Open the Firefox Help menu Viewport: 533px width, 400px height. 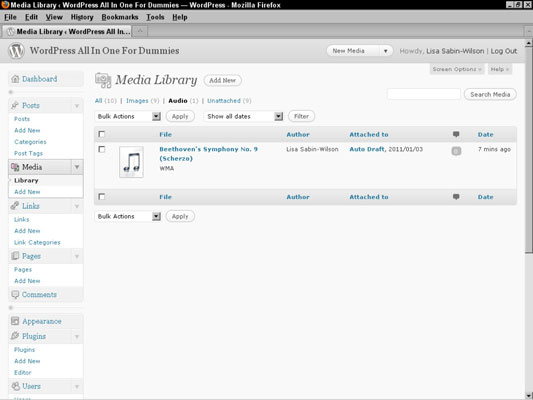179,17
